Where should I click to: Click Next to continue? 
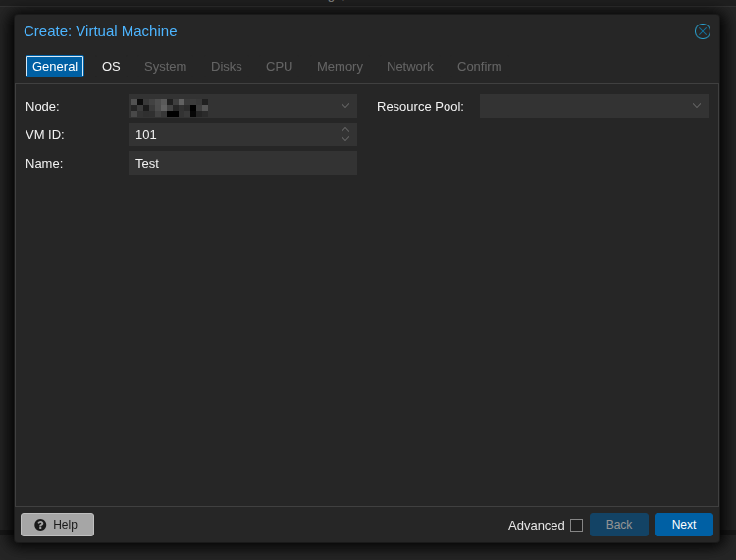click(683, 525)
